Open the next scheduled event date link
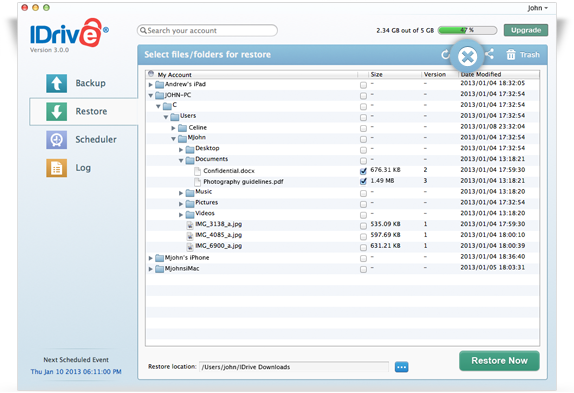 [x=76, y=372]
